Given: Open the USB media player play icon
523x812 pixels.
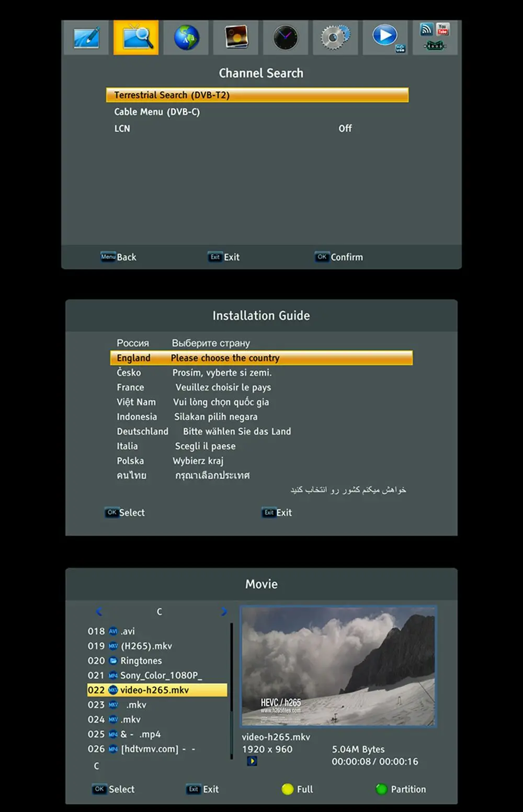Looking at the screenshot, I should [x=385, y=38].
